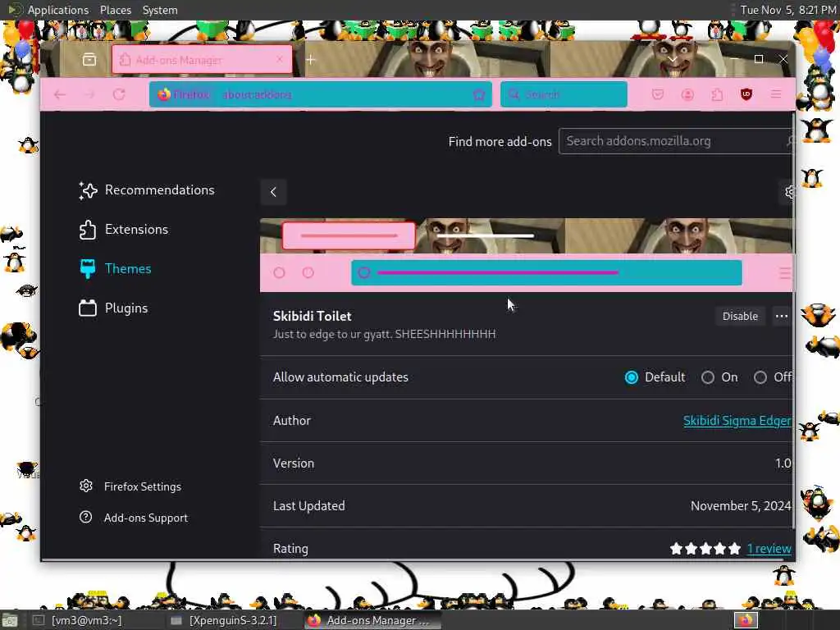Focus the about:addons address bar
The height and width of the screenshot is (630, 840).
(321, 94)
